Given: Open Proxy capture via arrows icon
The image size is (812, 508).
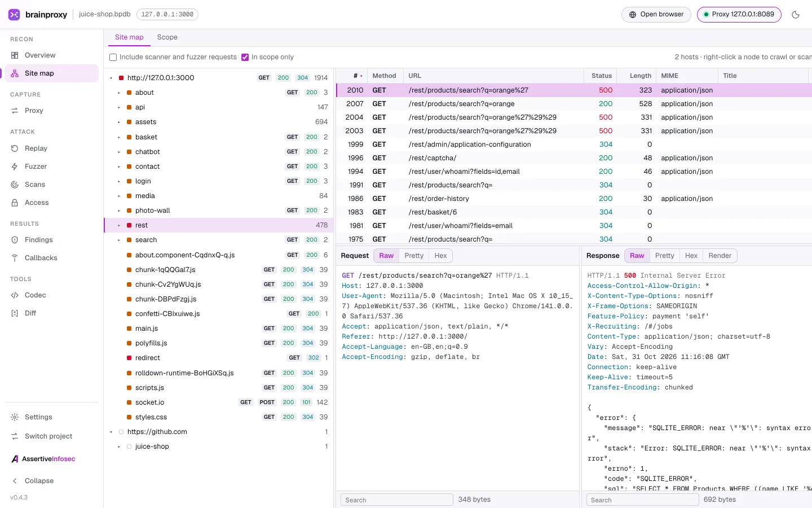Looking at the screenshot, I should [x=15, y=111].
